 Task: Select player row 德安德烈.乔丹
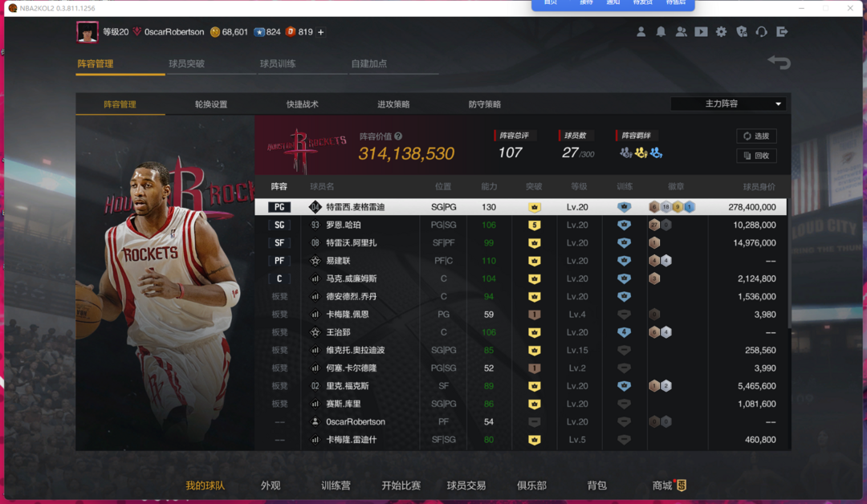(520, 297)
